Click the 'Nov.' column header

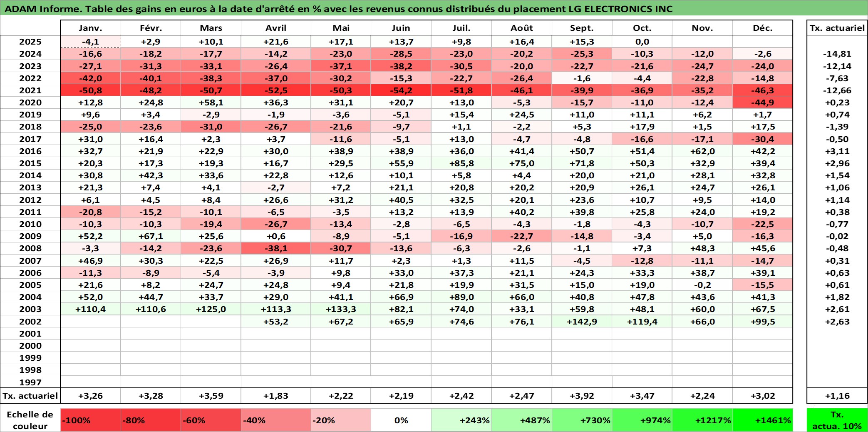(x=702, y=28)
